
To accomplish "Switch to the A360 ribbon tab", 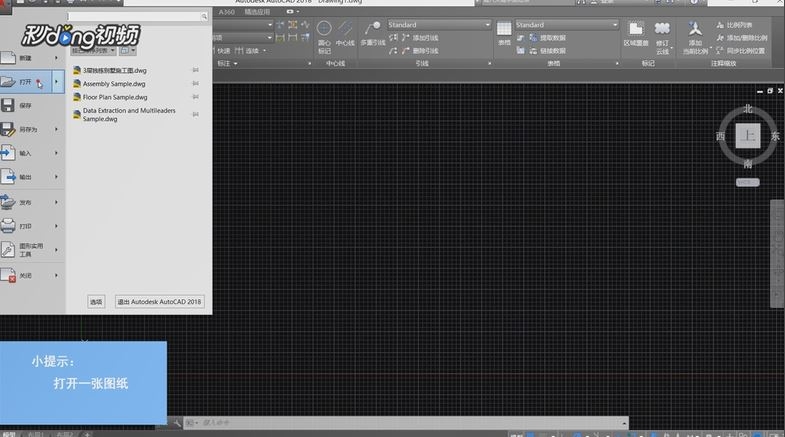I will point(227,12).
